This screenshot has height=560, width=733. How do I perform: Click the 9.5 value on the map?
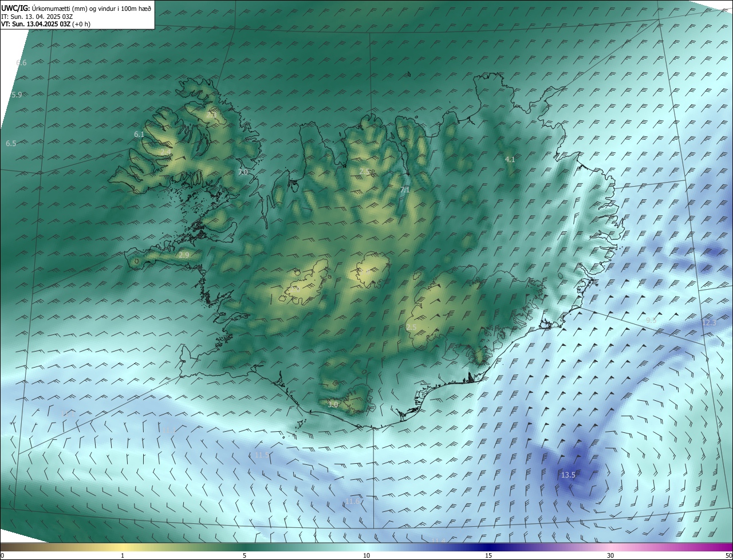(651, 320)
